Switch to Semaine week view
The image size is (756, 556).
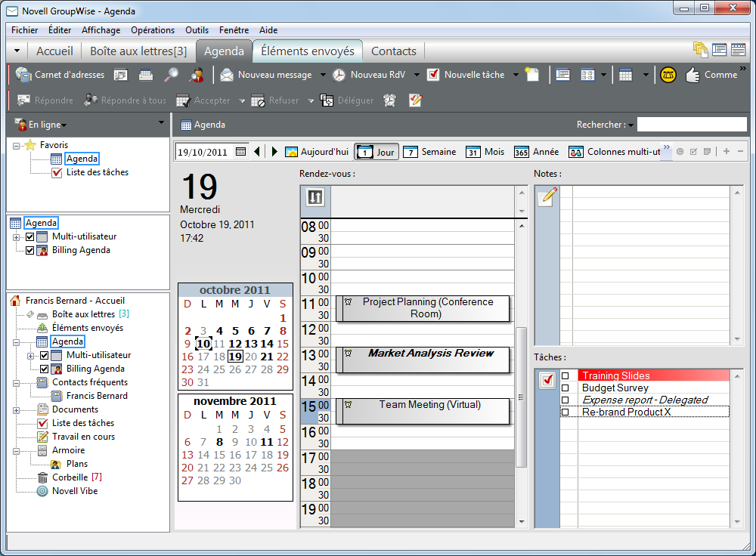(x=429, y=152)
